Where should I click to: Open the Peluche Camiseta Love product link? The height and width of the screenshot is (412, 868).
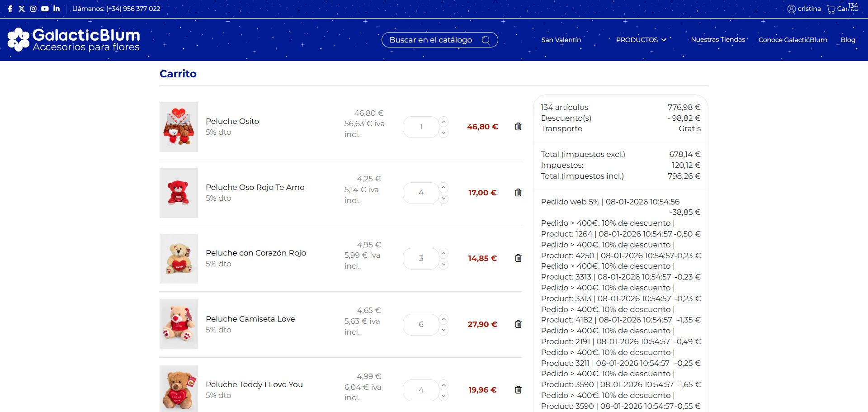pyautogui.click(x=250, y=319)
